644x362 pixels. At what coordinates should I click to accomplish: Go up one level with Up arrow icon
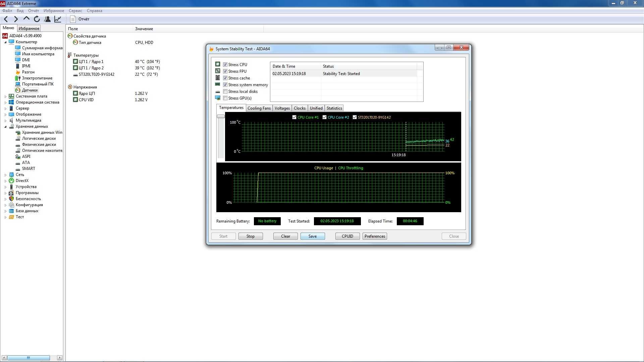(26, 19)
